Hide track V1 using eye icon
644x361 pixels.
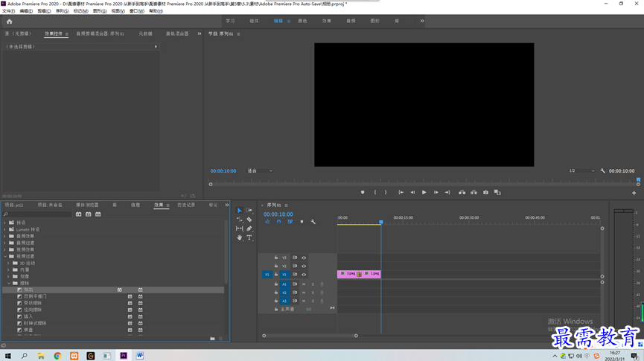(x=304, y=275)
